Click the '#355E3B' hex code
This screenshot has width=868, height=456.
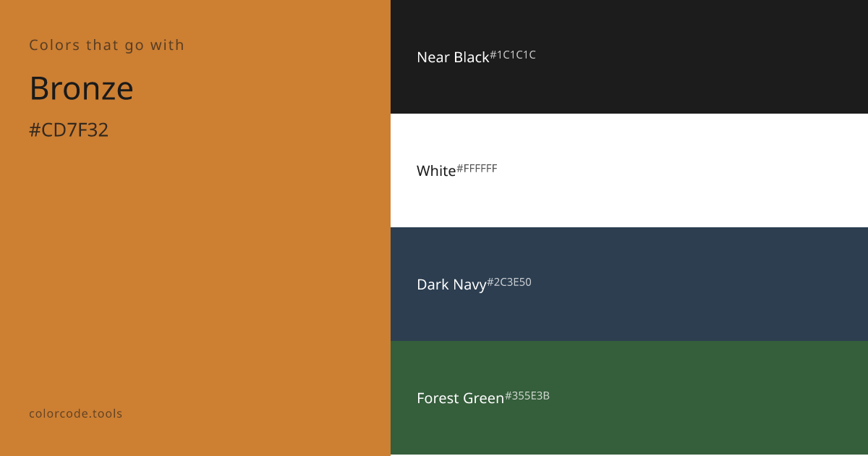(x=527, y=396)
